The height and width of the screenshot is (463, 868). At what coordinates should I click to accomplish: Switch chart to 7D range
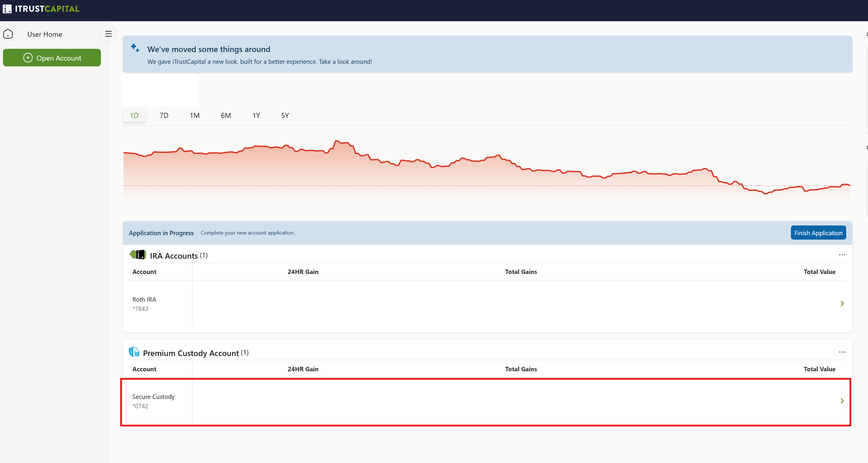coord(164,116)
